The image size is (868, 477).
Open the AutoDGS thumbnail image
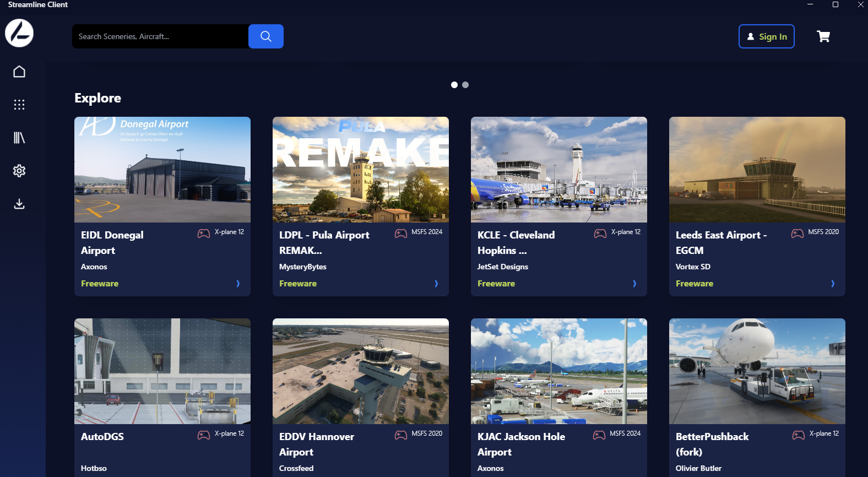tap(162, 371)
